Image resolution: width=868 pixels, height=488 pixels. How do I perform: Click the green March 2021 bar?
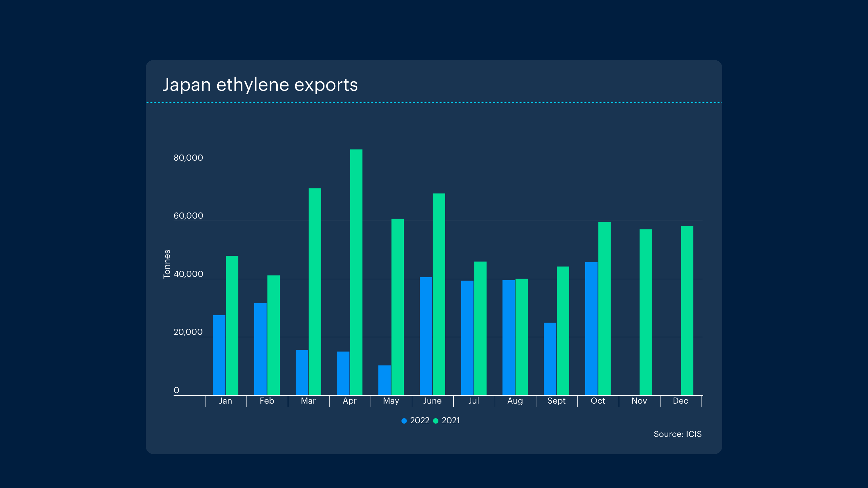pyautogui.click(x=315, y=291)
